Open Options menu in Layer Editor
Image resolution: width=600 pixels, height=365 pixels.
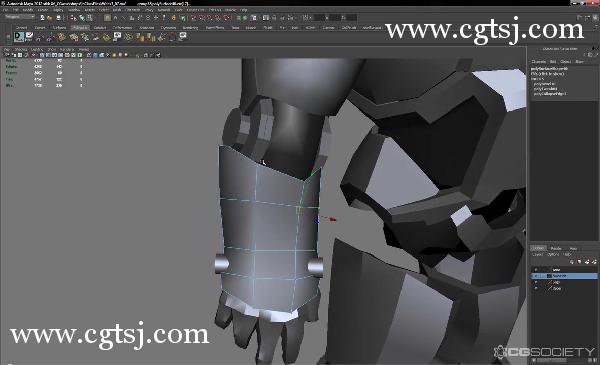point(553,254)
